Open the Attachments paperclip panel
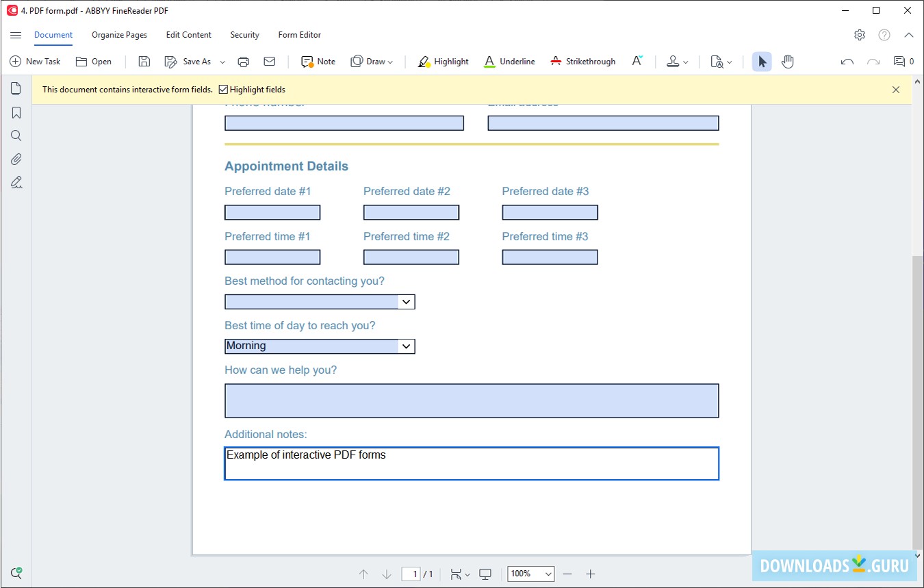924x588 pixels. (16, 159)
